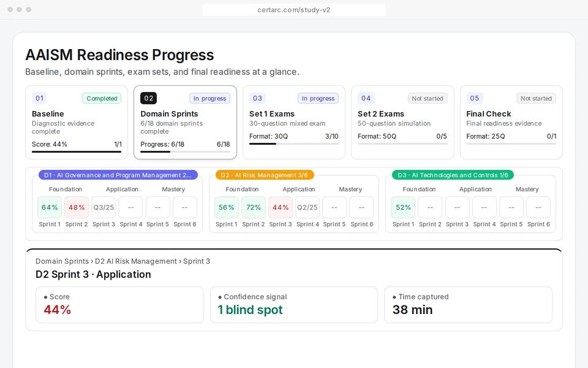Viewport: 588px width, 368px height.
Task: Click the Domain Sprints 6/18 progress bar
Action: pyautogui.click(x=185, y=151)
